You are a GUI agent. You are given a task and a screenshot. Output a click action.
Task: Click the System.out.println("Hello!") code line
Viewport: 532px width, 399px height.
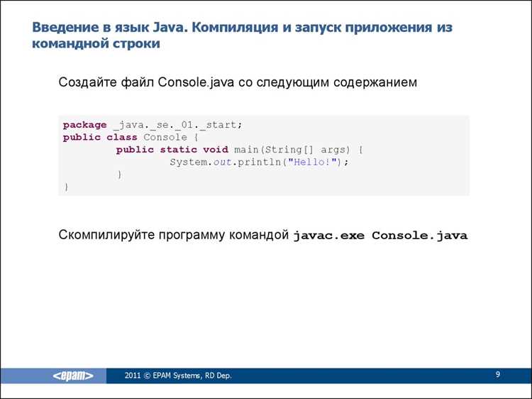pos(259,162)
